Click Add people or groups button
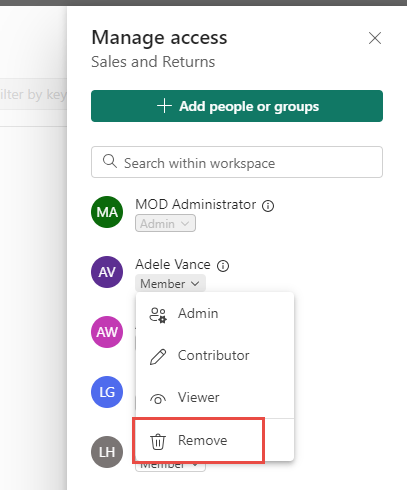407x490 pixels. [x=237, y=106]
